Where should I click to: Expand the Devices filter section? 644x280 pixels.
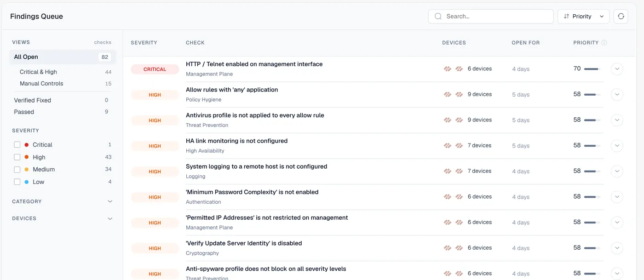coord(62,218)
